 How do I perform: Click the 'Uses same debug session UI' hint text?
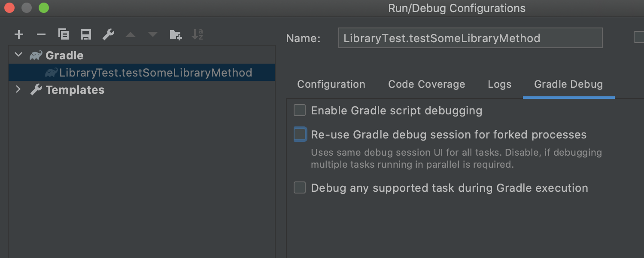coord(456,158)
